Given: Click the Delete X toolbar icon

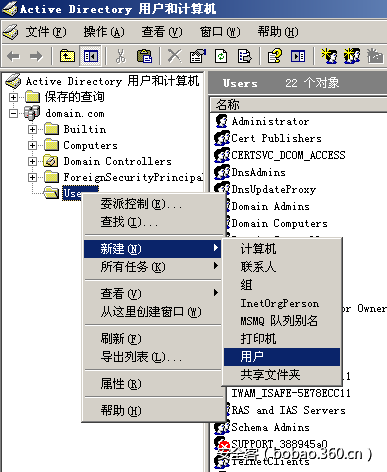Looking at the screenshot, I should pyautogui.click(x=175, y=56).
